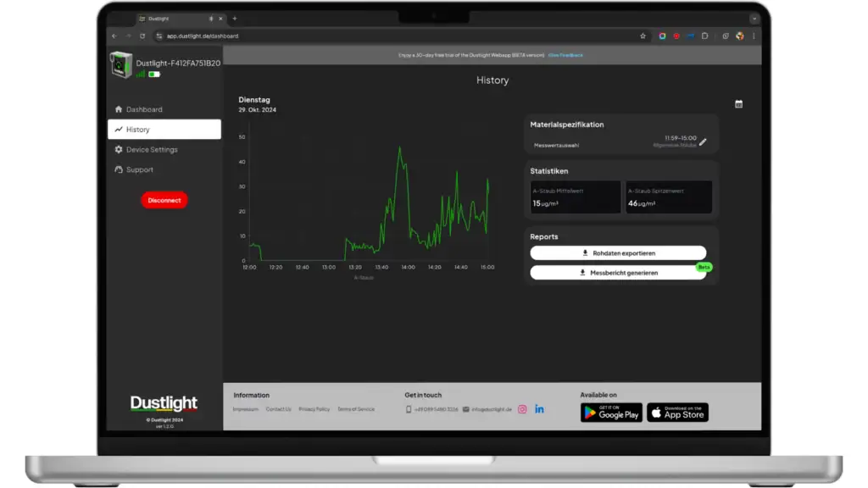868x488 pixels.
Task: Click Messbericht generieren button
Action: coord(618,273)
